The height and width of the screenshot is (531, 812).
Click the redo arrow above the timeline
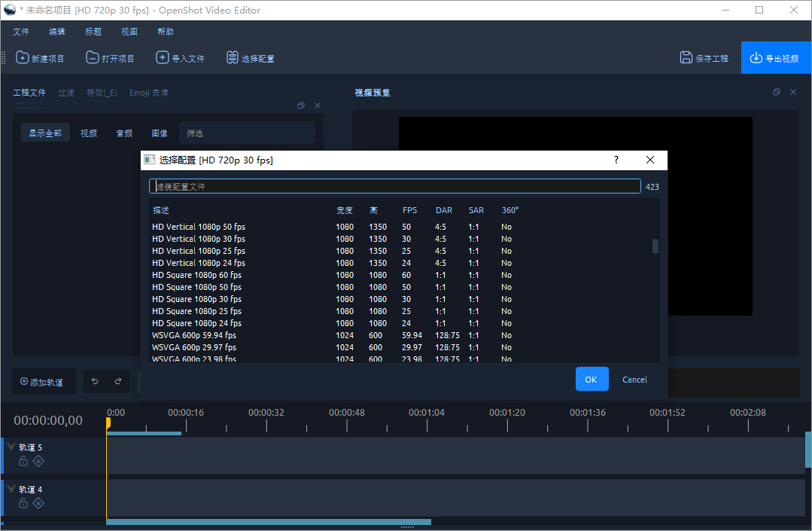pyautogui.click(x=119, y=382)
